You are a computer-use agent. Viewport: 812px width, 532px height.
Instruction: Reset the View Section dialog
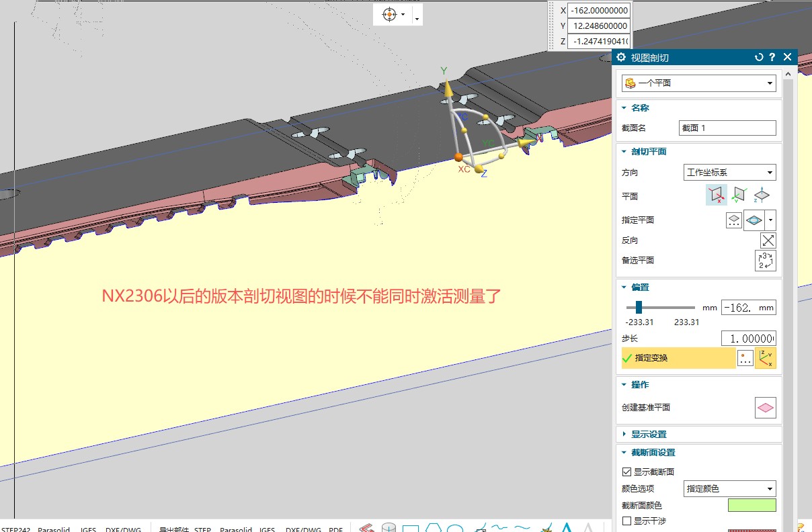(x=759, y=58)
